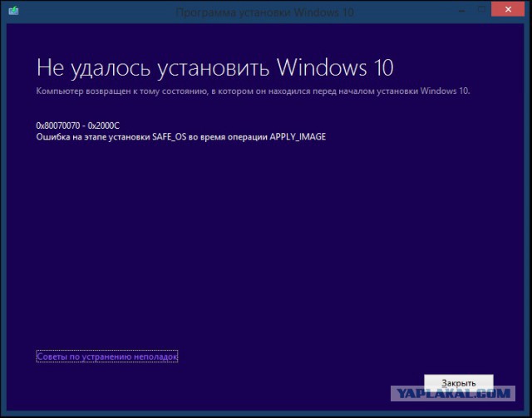Click the 'Компьютер возвращен' subtitle line
This screenshot has height=418, width=532.
(253, 91)
